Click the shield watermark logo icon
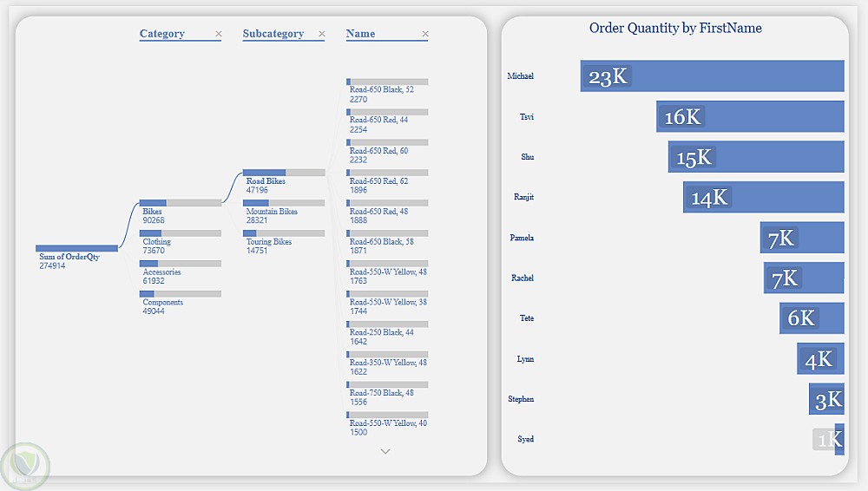 click(26, 467)
